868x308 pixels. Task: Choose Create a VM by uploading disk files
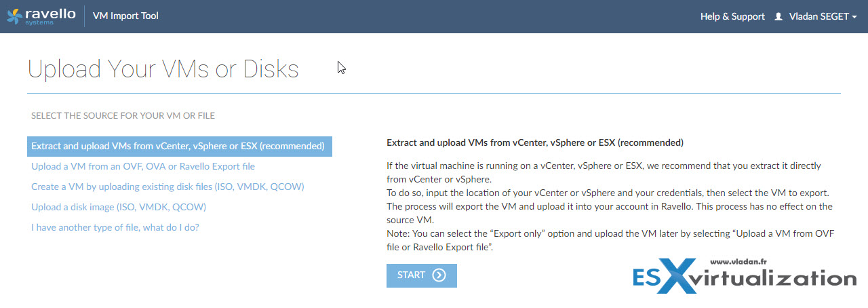(167, 187)
